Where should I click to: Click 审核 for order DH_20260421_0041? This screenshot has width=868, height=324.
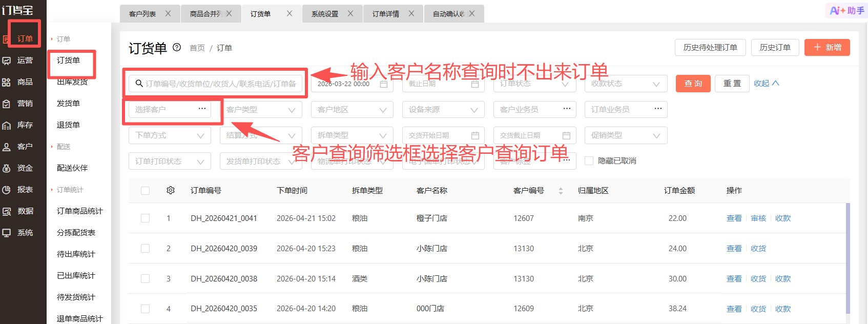(x=758, y=218)
